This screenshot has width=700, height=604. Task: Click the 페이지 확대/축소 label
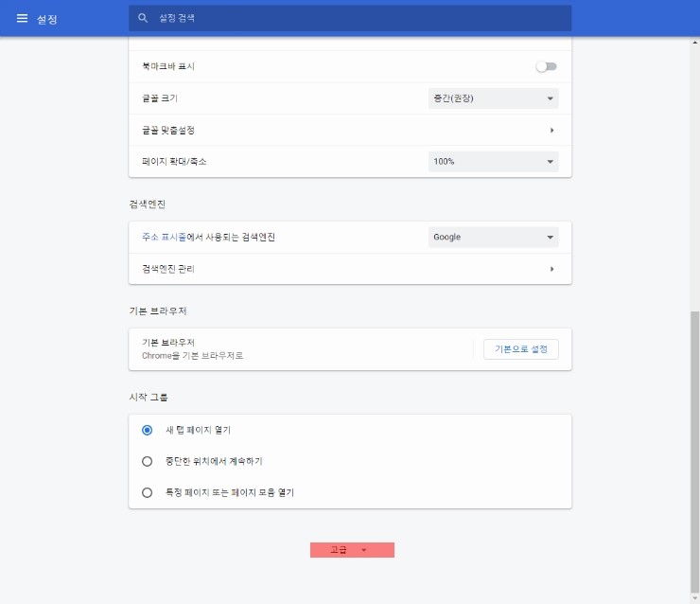pyautogui.click(x=174, y=161)
